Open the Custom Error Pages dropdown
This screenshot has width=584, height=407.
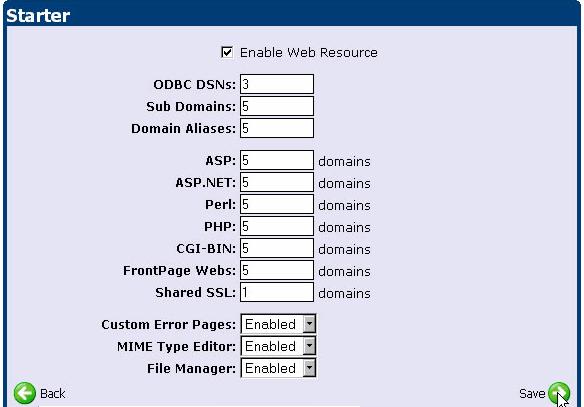point(278,324)
